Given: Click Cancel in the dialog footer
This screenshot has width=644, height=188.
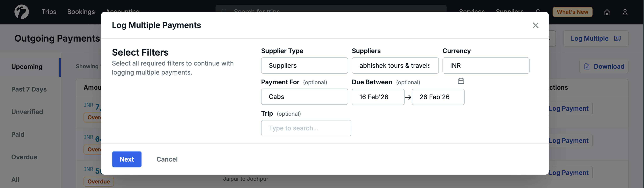Looking at the screenshot, I should (167, 159).
